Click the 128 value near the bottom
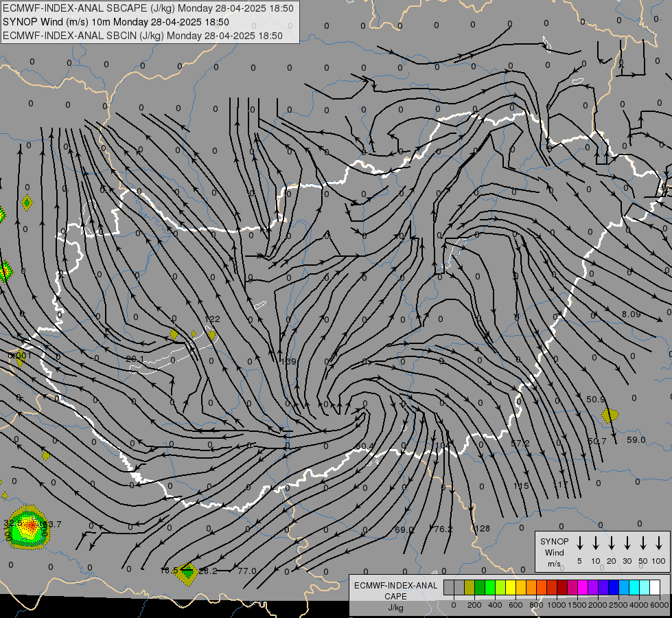Viewport: 672px width, 618px height. (x=483, y=528)
